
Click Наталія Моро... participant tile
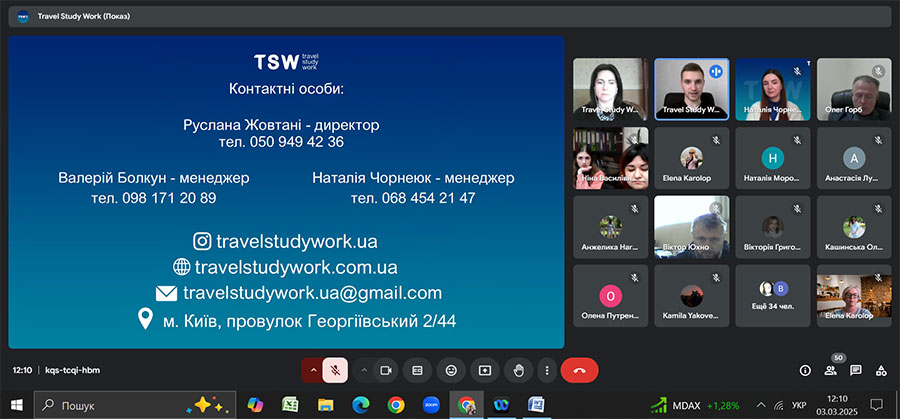[773, 158]
